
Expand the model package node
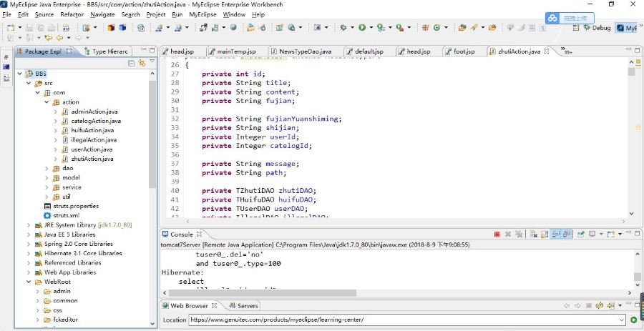pos(47,177)
